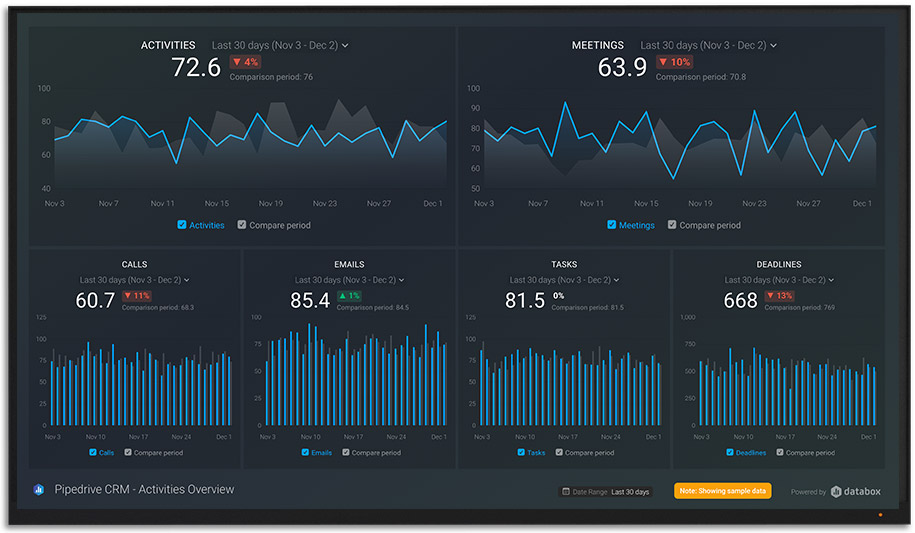
Task: Click the EMAILS chart title
Action: pyautogui.click(x=349, y=264)
